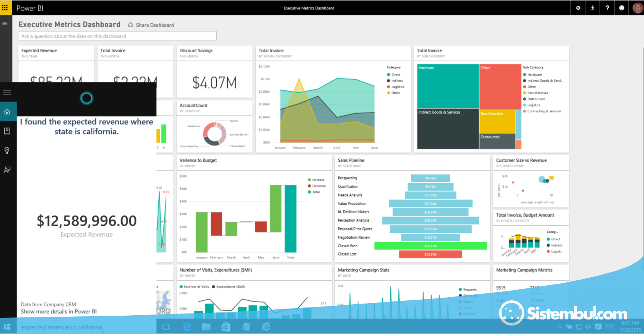
Task: Click the June bar in Varience to Budget
Action: click(276, 208)
